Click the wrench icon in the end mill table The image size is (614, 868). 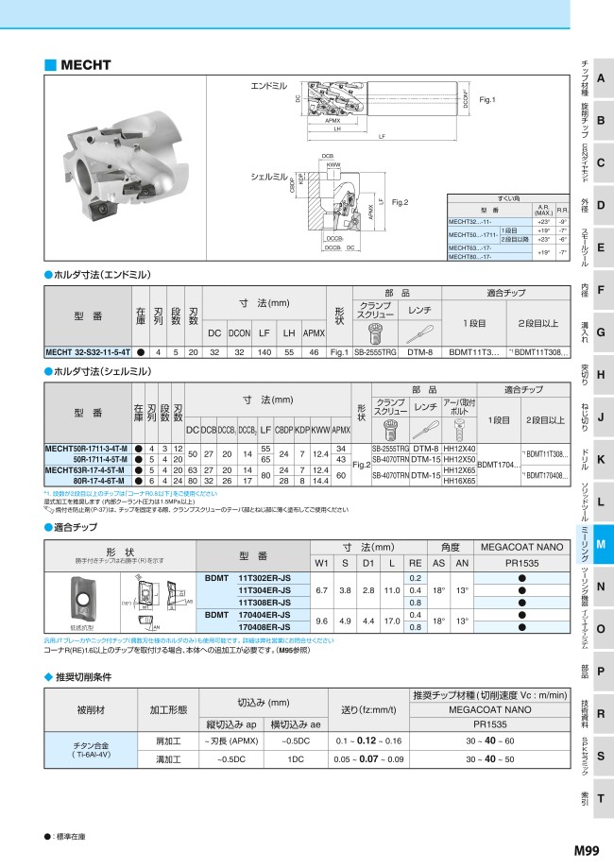[x=418, y=332]
